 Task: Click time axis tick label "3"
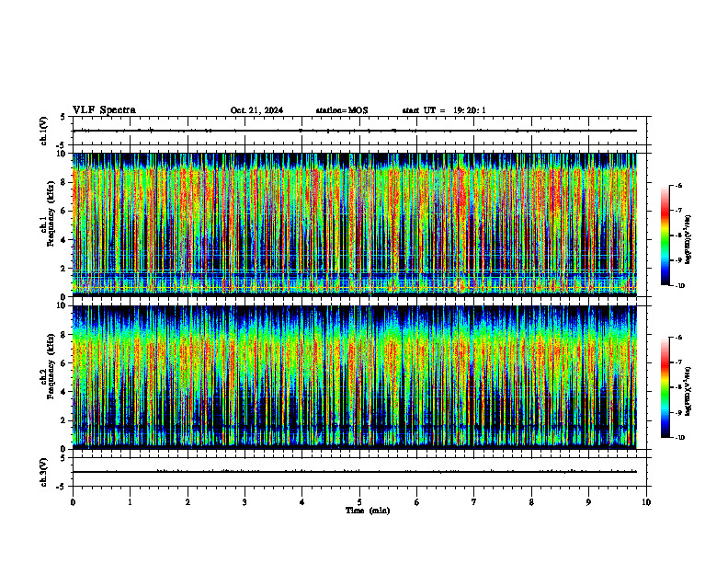point(245,502)
